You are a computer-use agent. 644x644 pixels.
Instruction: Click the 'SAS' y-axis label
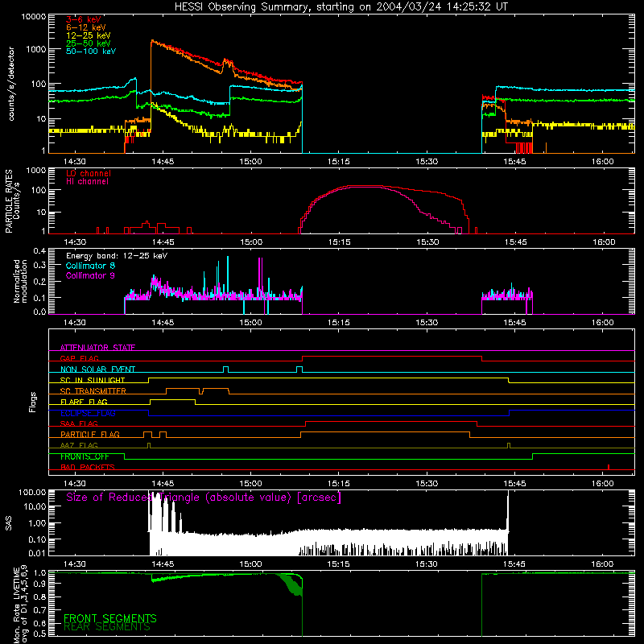pyautogui.click(x=9, y=523)
